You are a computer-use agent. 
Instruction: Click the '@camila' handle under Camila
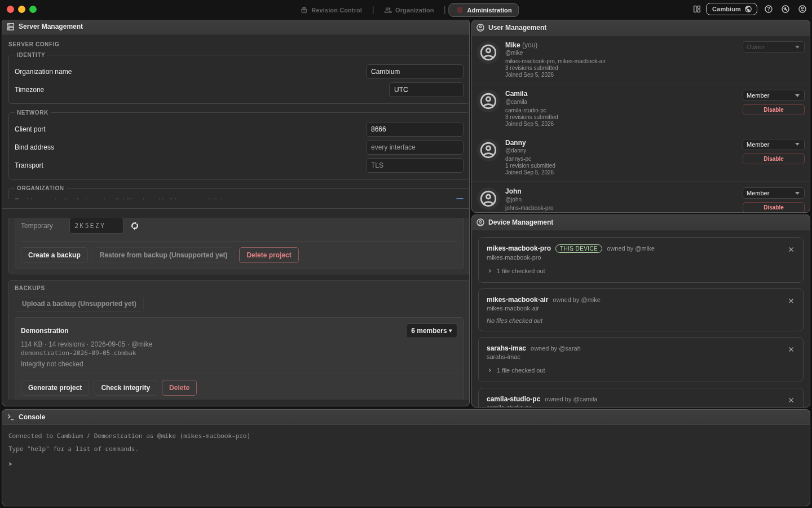(516, 102)
